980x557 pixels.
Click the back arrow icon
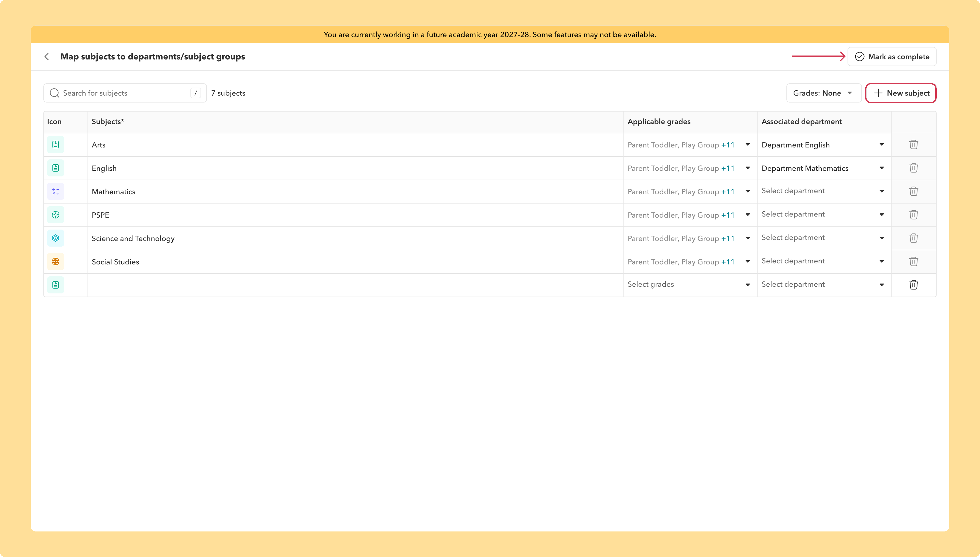pos(47,57)
